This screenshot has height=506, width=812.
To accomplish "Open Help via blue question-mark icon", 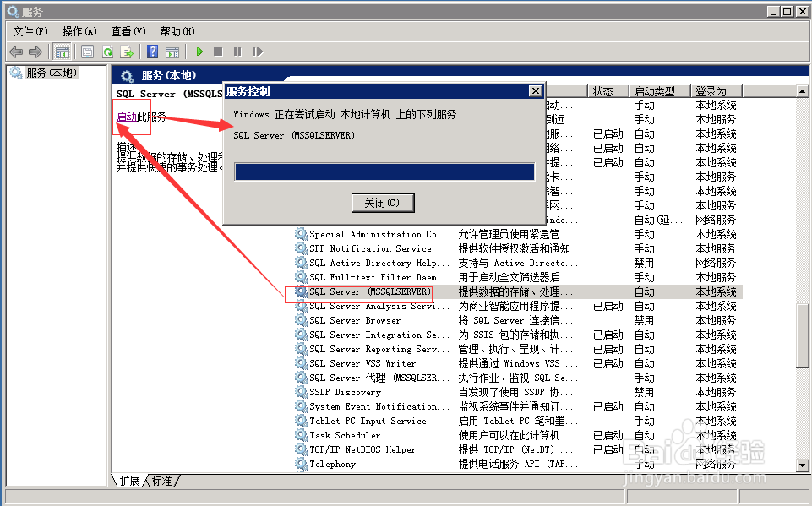I will coord(152,52).
